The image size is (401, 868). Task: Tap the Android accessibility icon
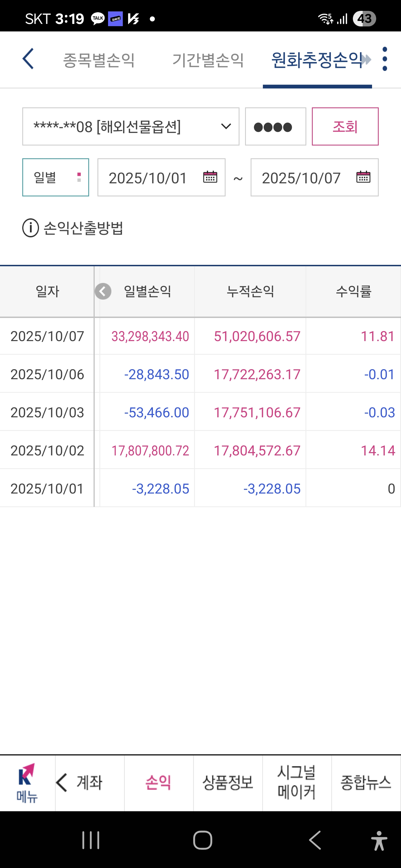379,840
